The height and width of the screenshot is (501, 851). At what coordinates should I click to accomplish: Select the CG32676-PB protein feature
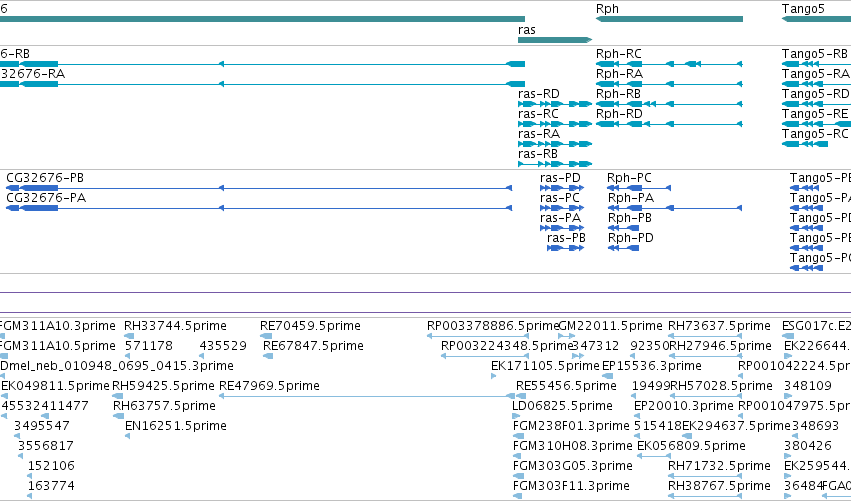pos(259,188)
